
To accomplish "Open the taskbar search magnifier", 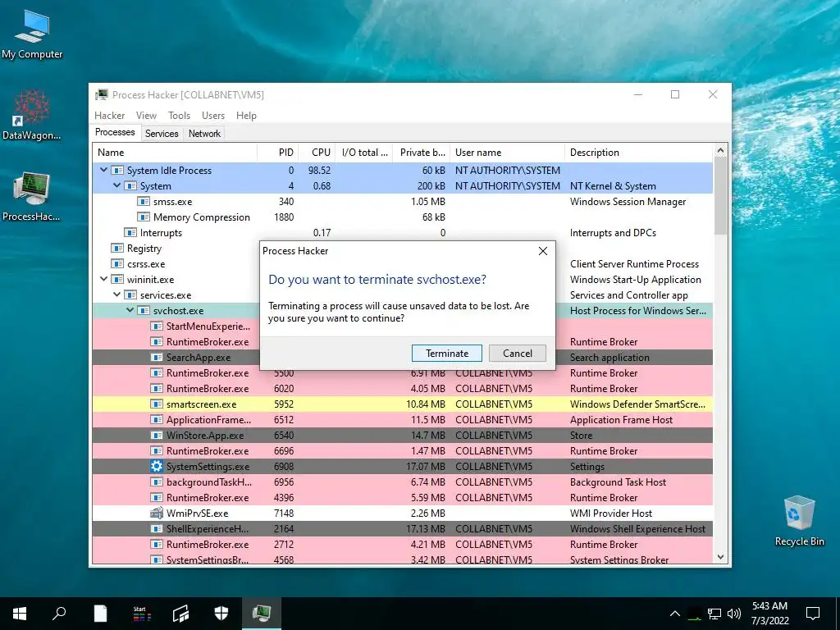I will tap(59, 614).
